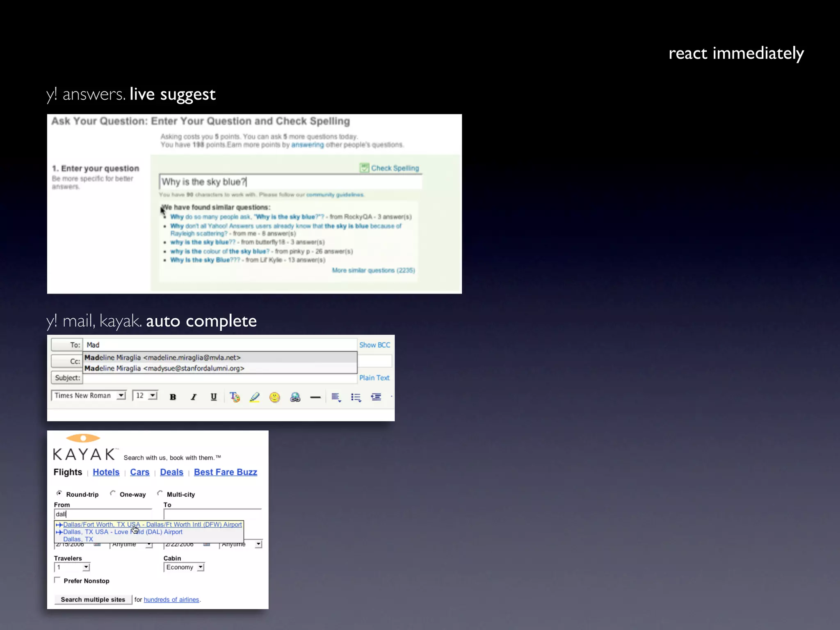Click the mail Subject input field
The height and width of the screenshot is (630, 840).
(x=220, y=378)
